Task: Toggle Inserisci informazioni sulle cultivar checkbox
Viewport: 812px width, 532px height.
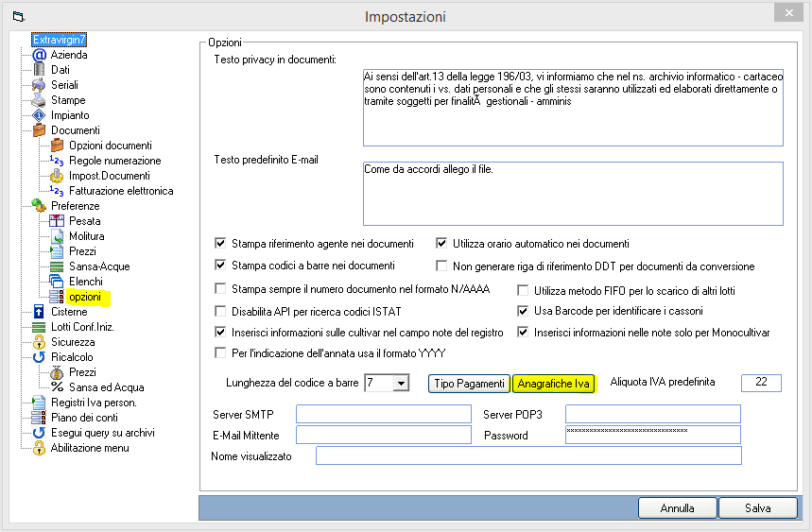Action: pyautogui.click(x=220, y=332)
